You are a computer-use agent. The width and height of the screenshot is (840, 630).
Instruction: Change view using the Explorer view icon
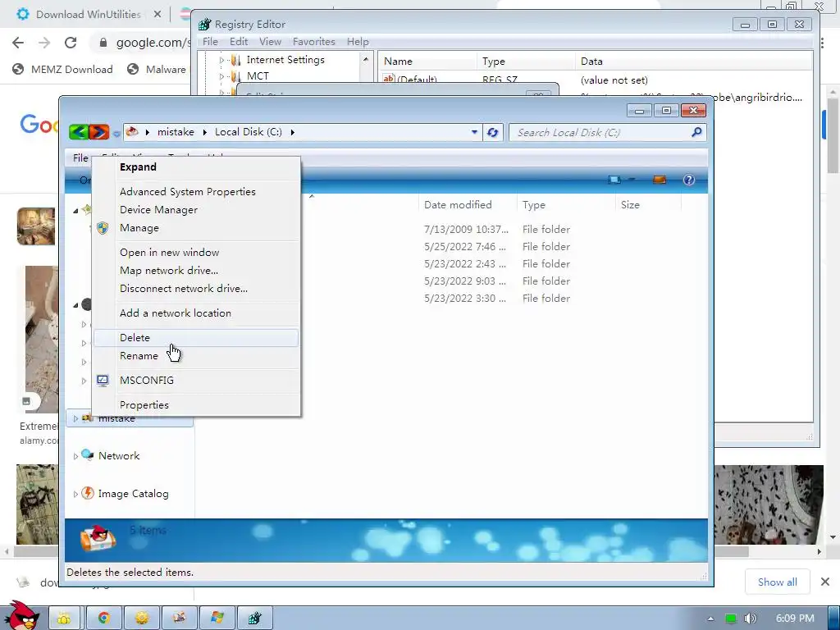(x=614, y=180)
